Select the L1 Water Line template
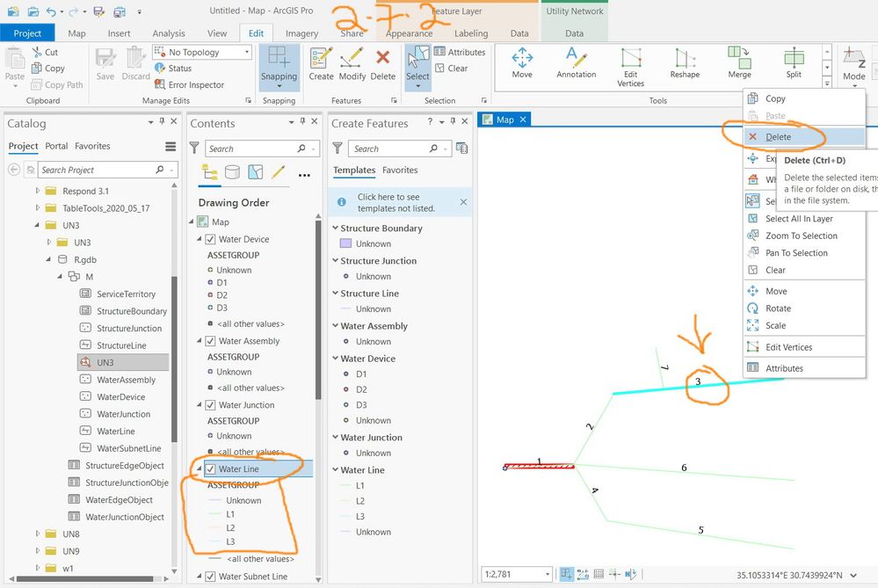This screenshot has height=588, width=878. 360,485
